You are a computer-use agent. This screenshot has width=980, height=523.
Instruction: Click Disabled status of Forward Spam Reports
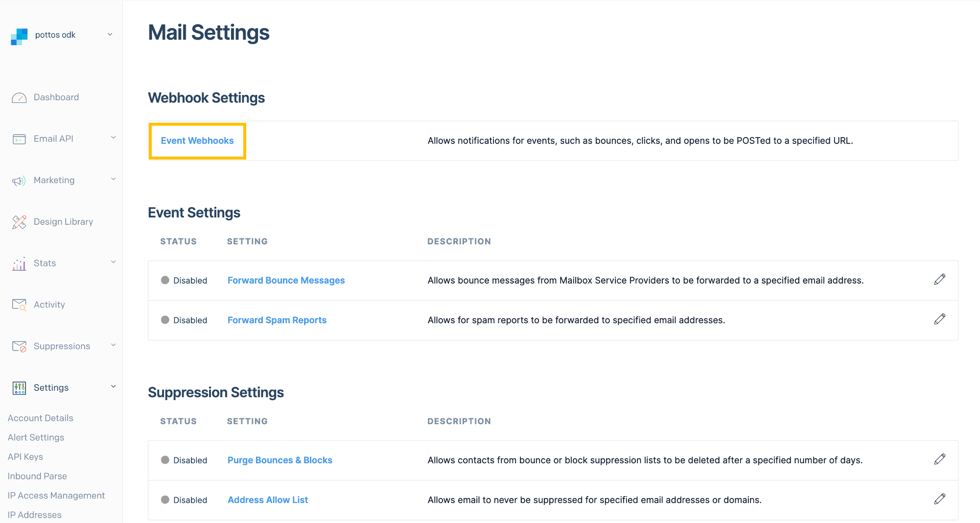click(x=184, y=320)
